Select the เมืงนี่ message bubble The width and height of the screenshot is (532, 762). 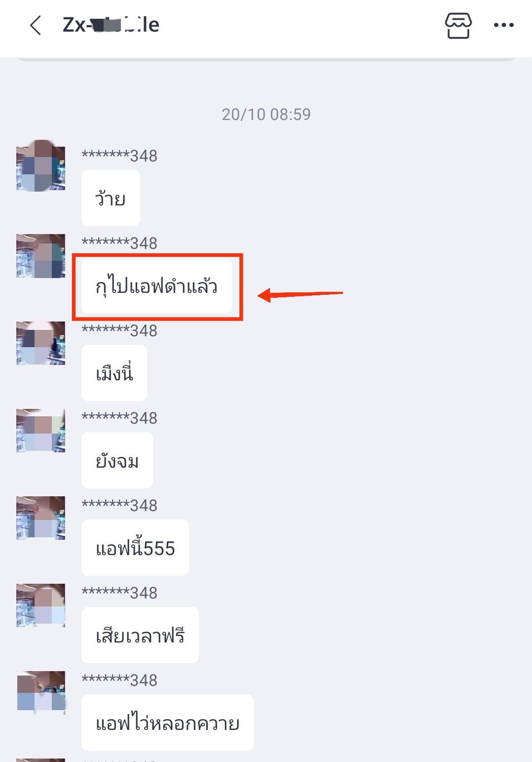114,373
